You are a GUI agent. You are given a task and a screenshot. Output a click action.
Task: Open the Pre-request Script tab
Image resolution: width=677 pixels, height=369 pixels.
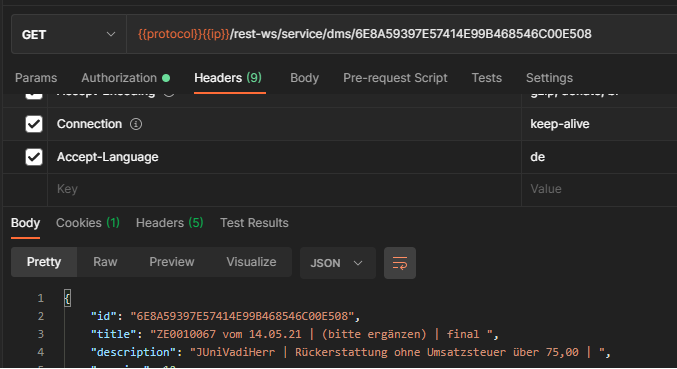395,78
